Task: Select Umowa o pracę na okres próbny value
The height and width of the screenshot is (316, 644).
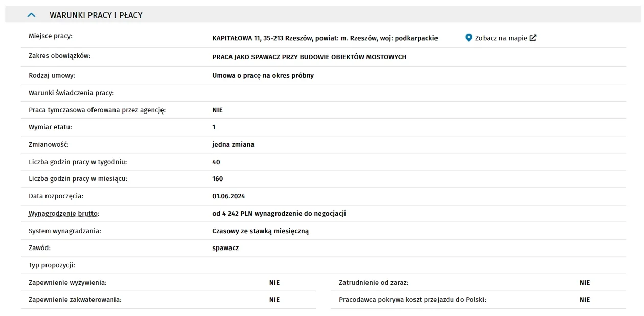Action: tap(263, 76)
